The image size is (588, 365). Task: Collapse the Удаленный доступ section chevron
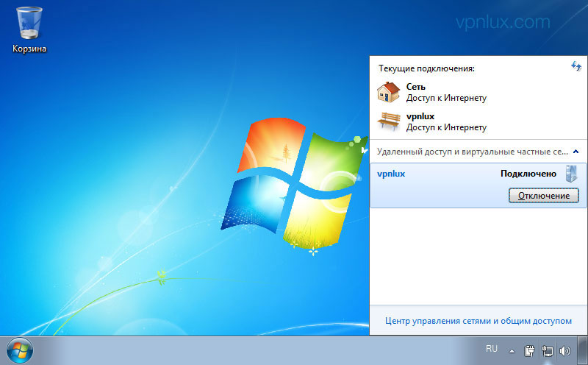576,152
